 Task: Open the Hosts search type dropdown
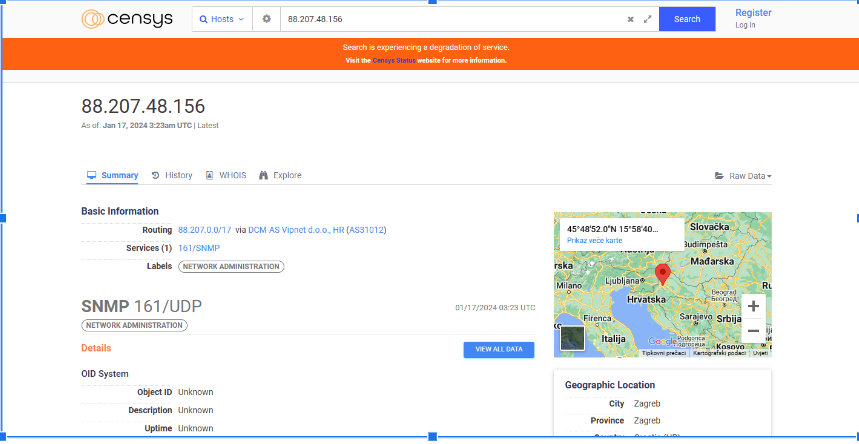tap(221, 19)
